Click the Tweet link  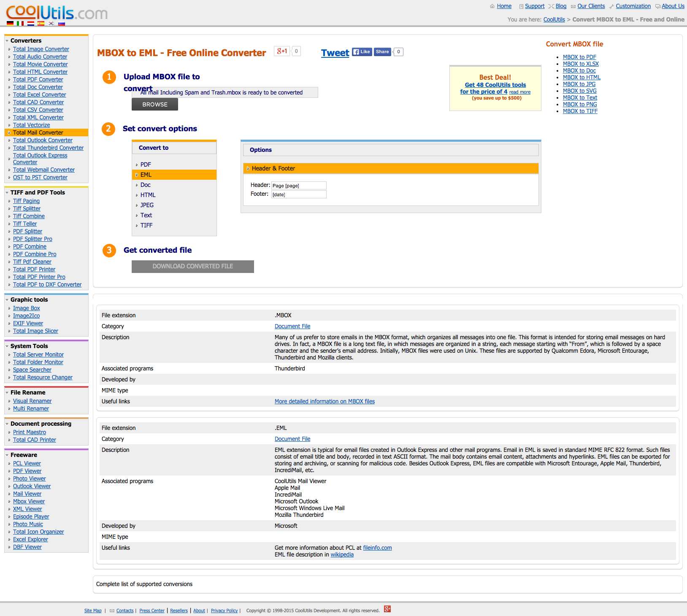point(335,53)
